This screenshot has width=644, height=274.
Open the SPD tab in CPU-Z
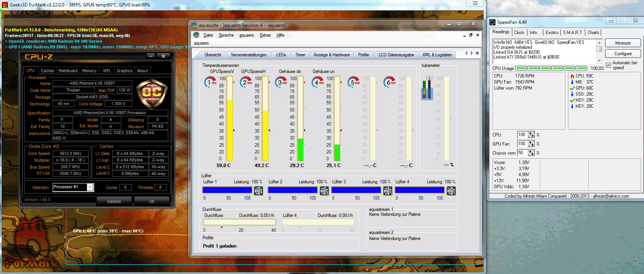107,71
